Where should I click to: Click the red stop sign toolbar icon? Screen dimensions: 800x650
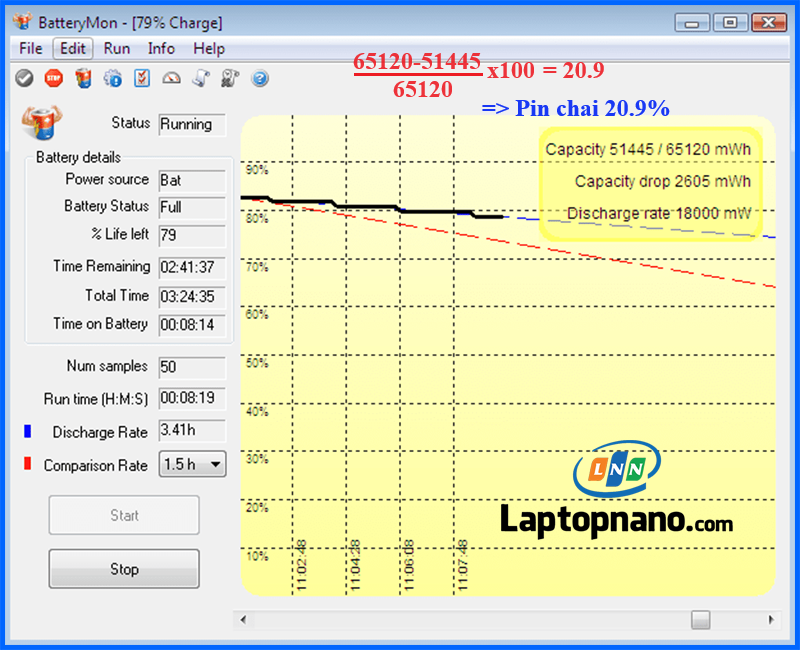[54, 78]
